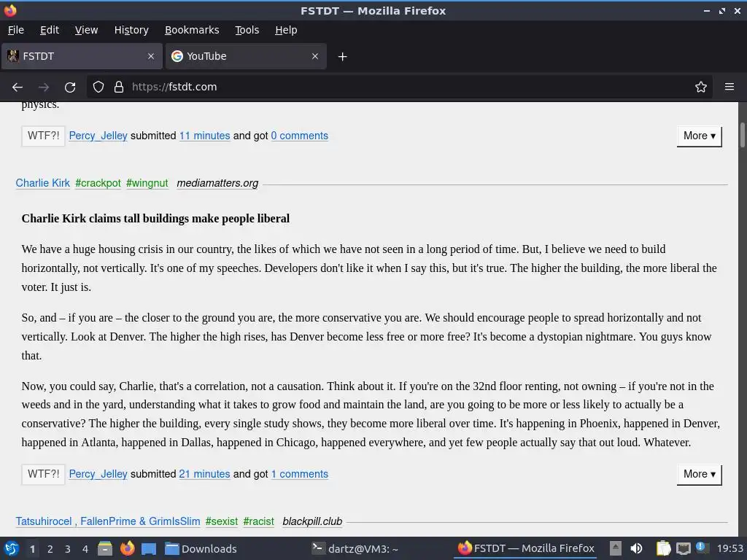Click the address bar showing fstdt.com

point(399,87)
